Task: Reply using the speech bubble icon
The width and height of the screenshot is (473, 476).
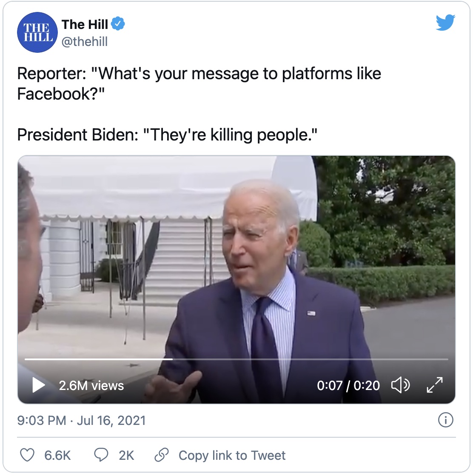Action: (101, 455)
